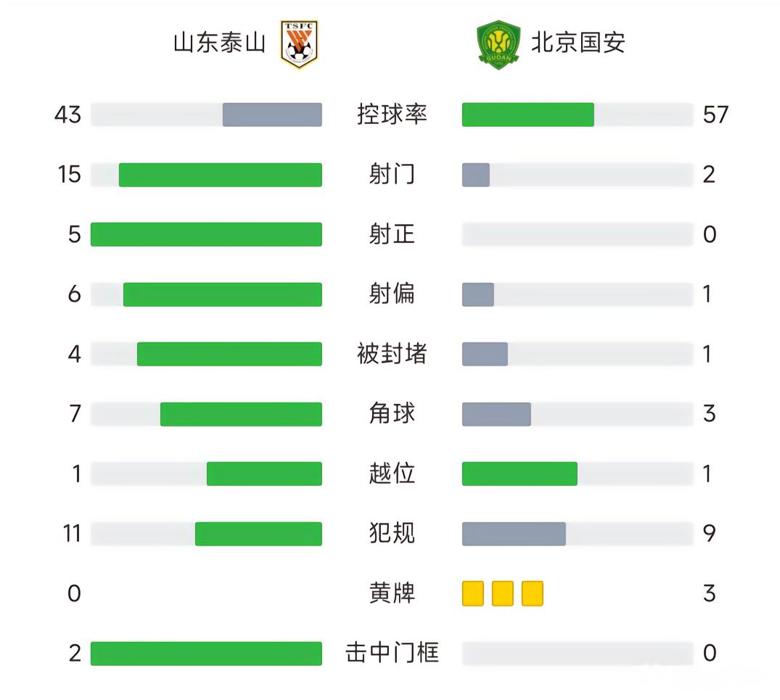
Task: Click the Shandong Taishan team crest
Action: tap(299, 44)
